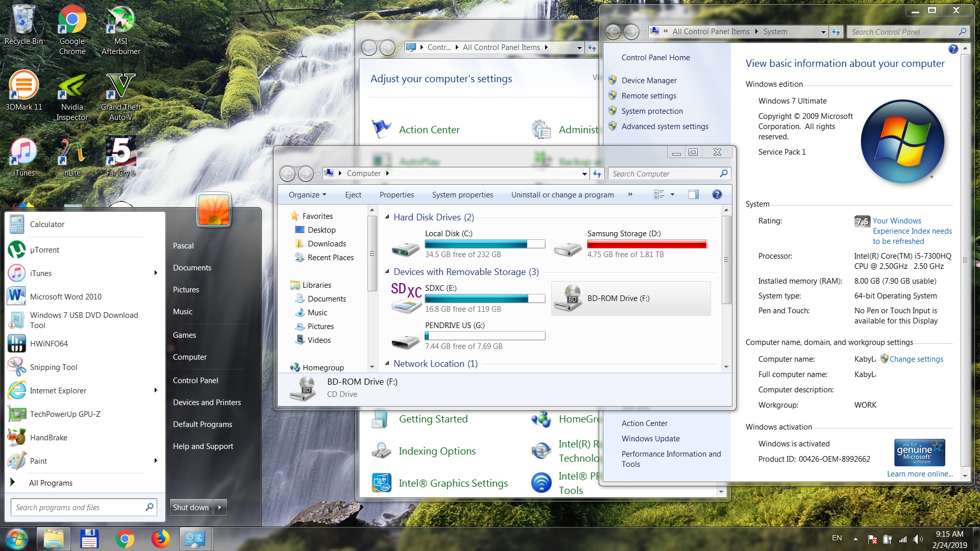Open the floppy disk taskbar icon
The width and height of the screenshot is (980, 551).
tap(89, 539)
